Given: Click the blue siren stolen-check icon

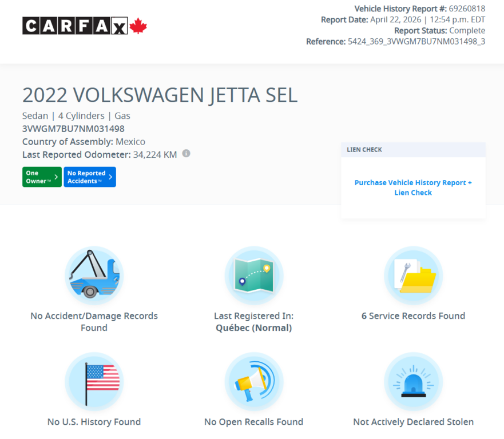Looking at the screenshot, I should tap(413, 381).
